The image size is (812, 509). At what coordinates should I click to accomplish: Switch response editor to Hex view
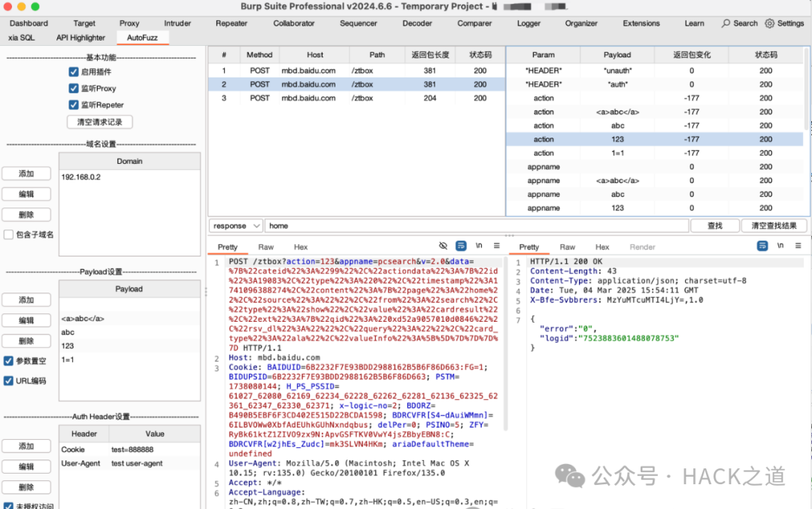(602, 247)
